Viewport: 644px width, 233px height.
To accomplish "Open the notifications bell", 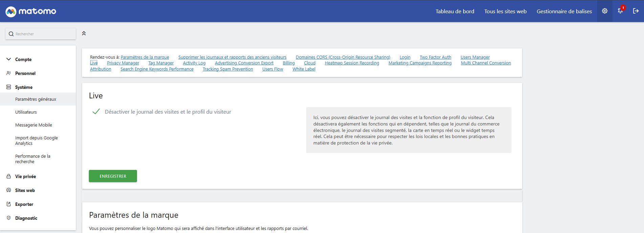I will click(x=620, y=11).
